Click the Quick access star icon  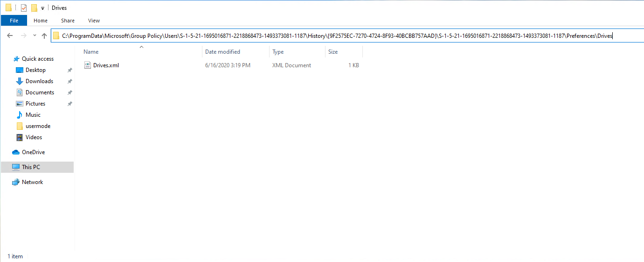coord(17,59)
